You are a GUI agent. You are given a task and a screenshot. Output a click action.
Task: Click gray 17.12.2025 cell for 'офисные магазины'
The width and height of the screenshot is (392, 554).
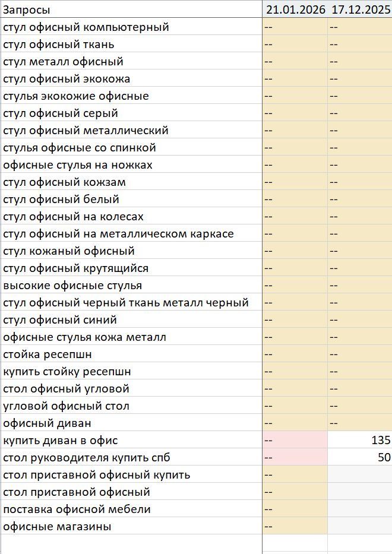[x=360, y=527]
